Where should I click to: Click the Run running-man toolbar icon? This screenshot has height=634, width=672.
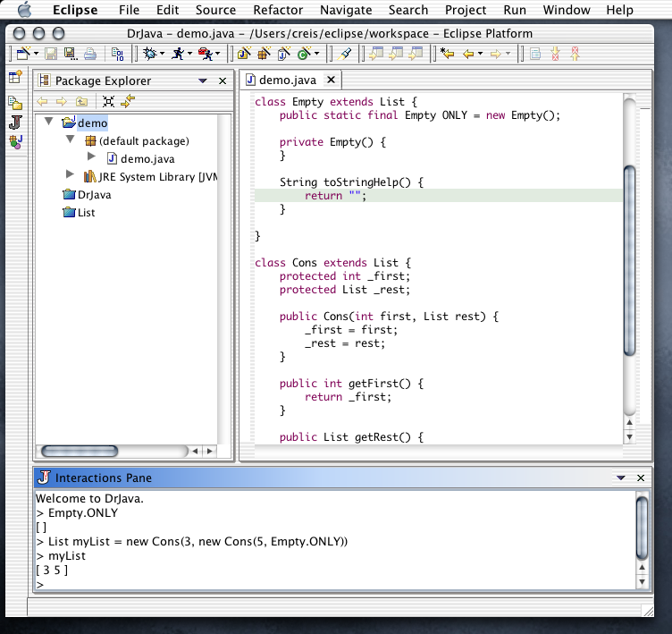click(x=178, y=54)
